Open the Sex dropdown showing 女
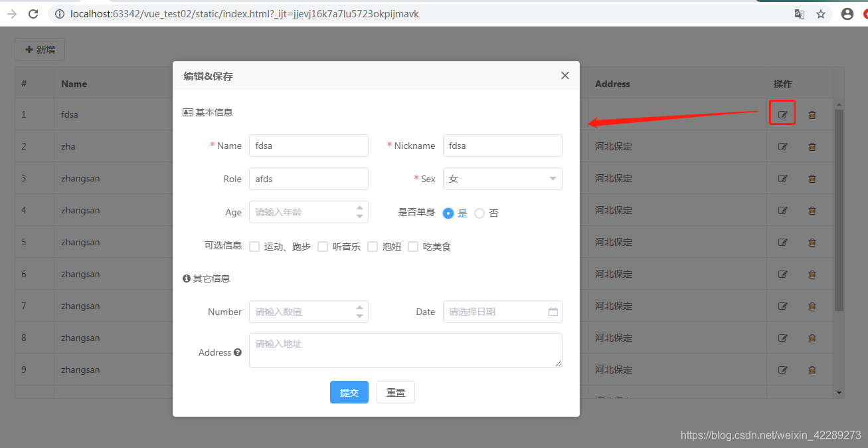868x448 pixels. click(x=503, y=179)
